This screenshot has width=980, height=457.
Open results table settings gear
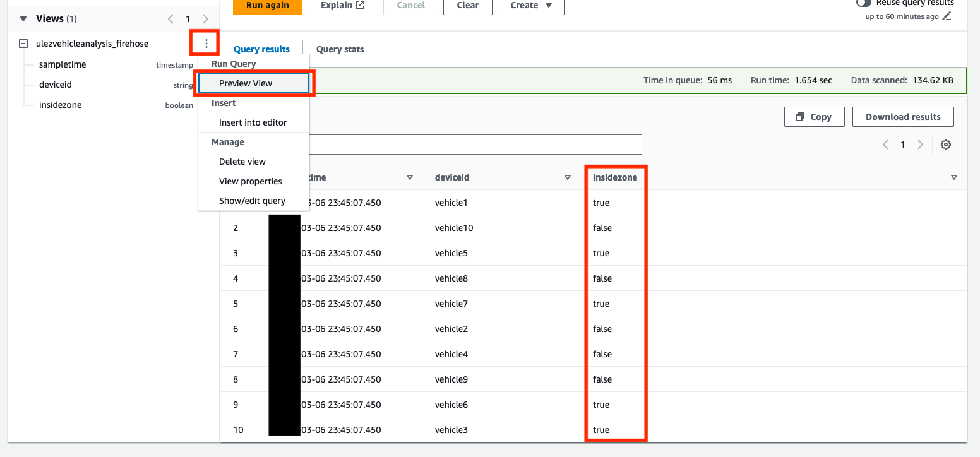point(946,145)
